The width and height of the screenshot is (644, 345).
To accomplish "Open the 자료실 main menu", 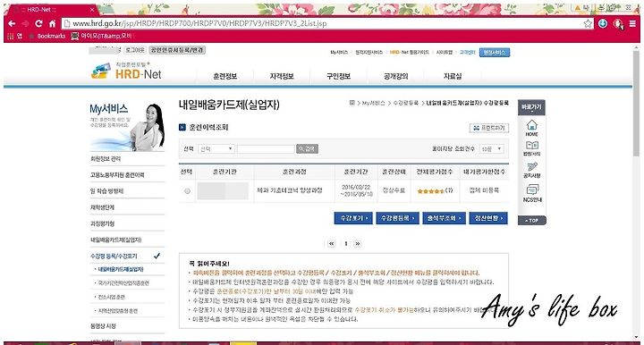I will [x=453, y=76].
